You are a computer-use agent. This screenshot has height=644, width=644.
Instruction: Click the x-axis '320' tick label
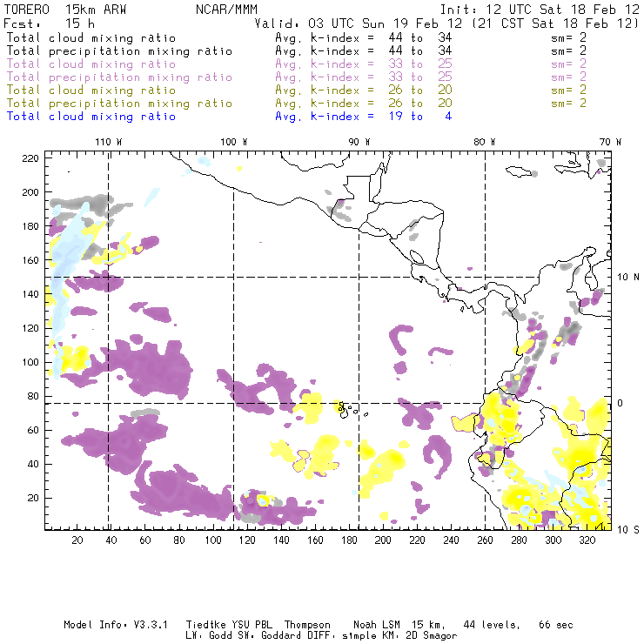pyautogui.click(x=587, y=540)
